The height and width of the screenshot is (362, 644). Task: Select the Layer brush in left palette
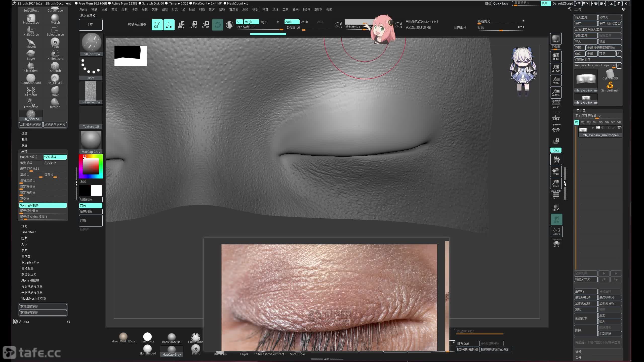tap(31, 55)
